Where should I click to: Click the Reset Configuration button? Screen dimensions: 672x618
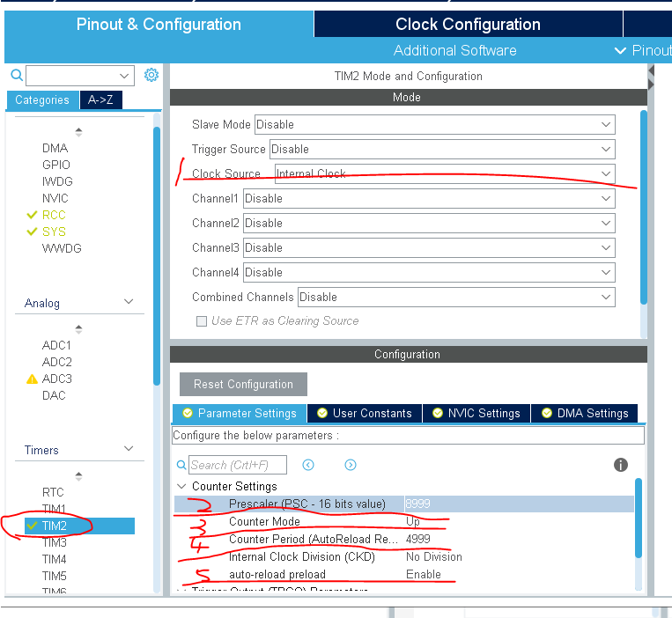243,384
